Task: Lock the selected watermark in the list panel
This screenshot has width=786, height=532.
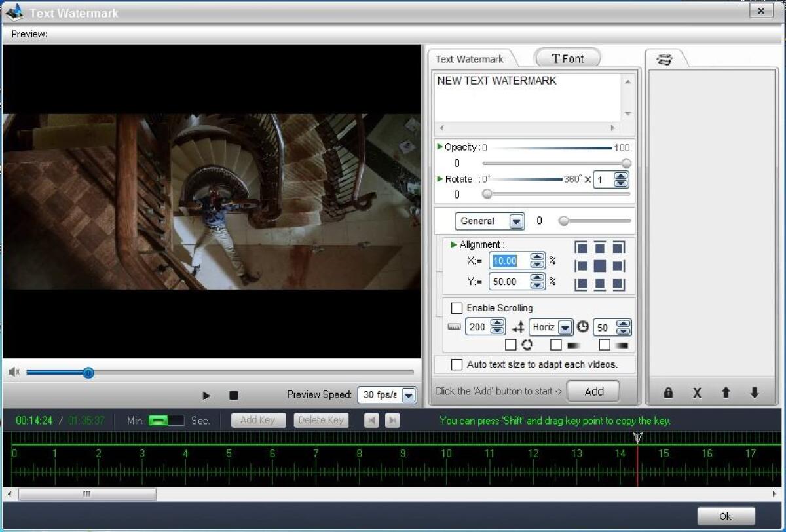Action: 667,392
